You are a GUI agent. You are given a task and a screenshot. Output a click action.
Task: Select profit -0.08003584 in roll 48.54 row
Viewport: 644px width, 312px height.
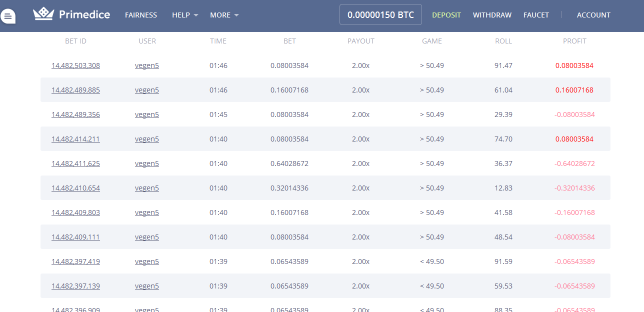[574, 237]
